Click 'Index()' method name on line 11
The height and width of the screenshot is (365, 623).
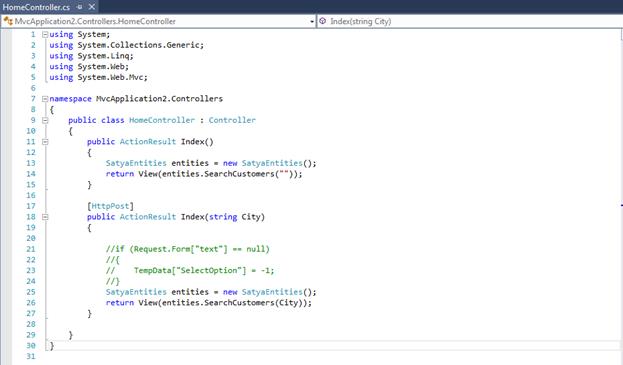(x=197, y=142)
